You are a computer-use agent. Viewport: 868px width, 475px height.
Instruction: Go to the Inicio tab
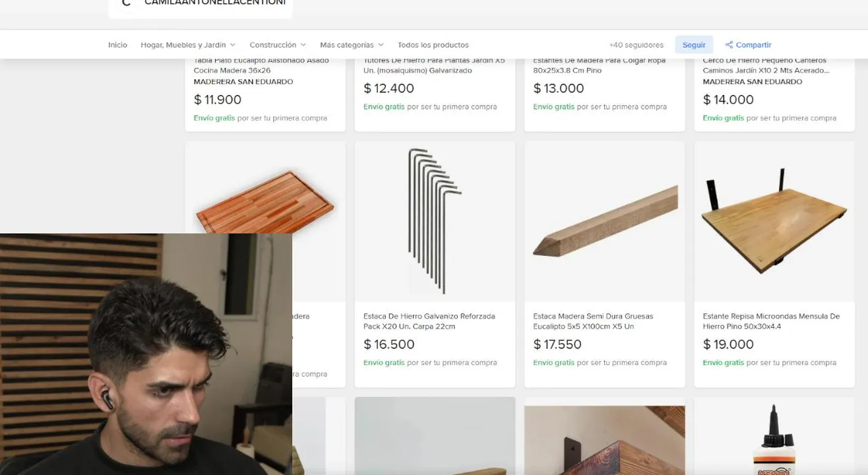(117, 45)
